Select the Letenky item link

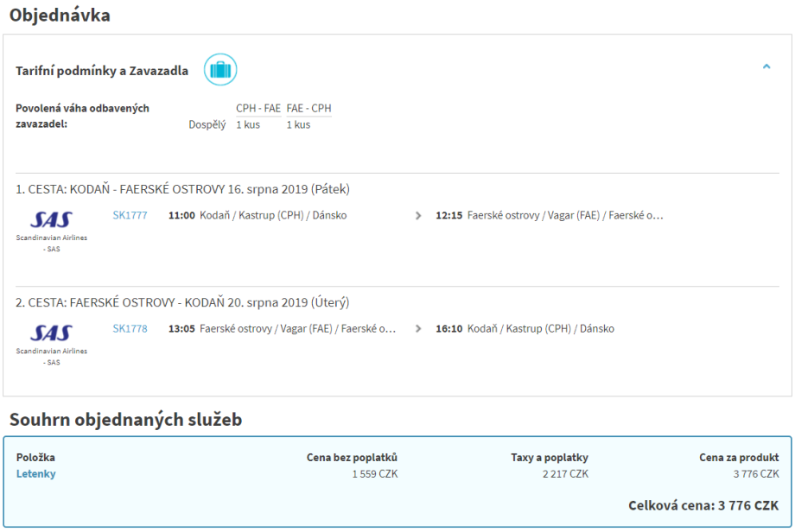(x=36, y=474)
